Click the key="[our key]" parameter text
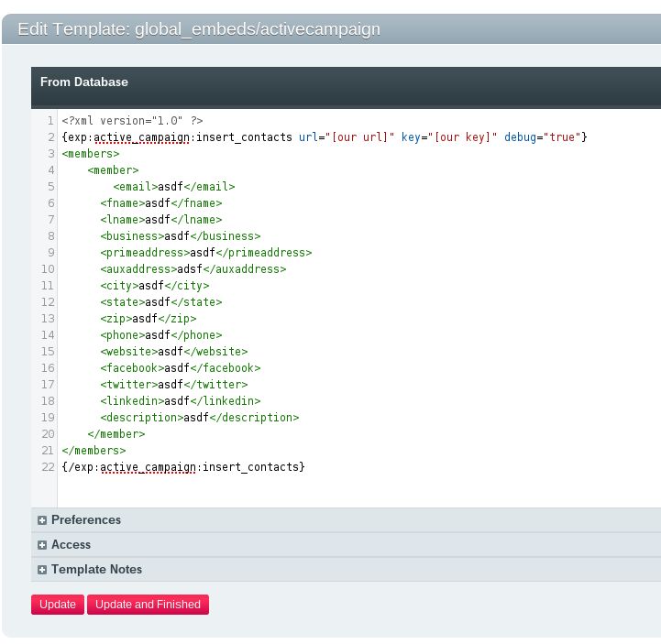The width and height of the screenshot is (661, 644). [449, 137]
